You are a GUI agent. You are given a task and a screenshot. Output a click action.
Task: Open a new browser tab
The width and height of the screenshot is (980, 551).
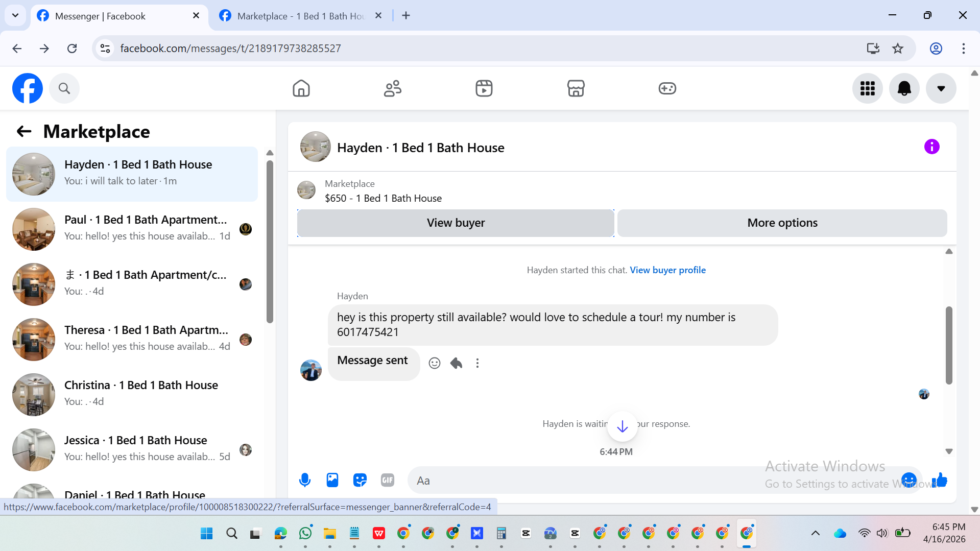[x=406, y=16]
